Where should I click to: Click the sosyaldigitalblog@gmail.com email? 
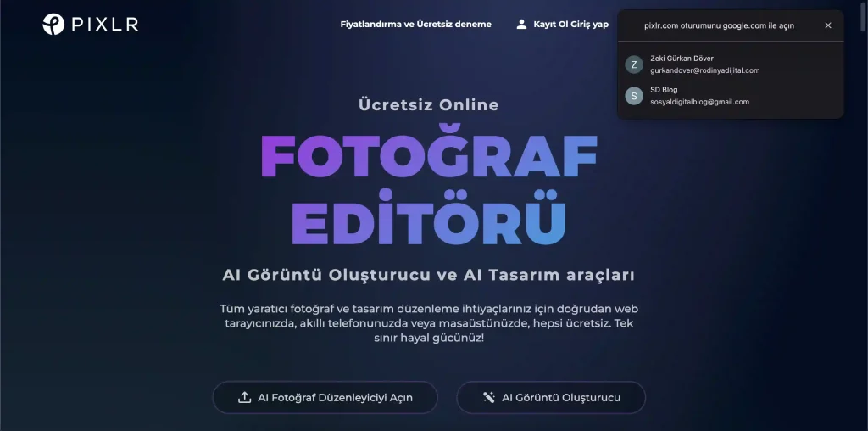(699, 102)
